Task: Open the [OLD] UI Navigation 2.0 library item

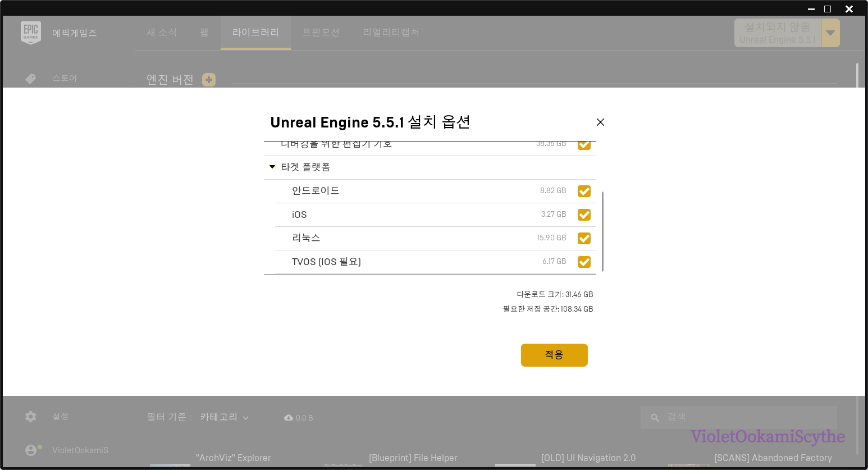Action: coord(588,458)
